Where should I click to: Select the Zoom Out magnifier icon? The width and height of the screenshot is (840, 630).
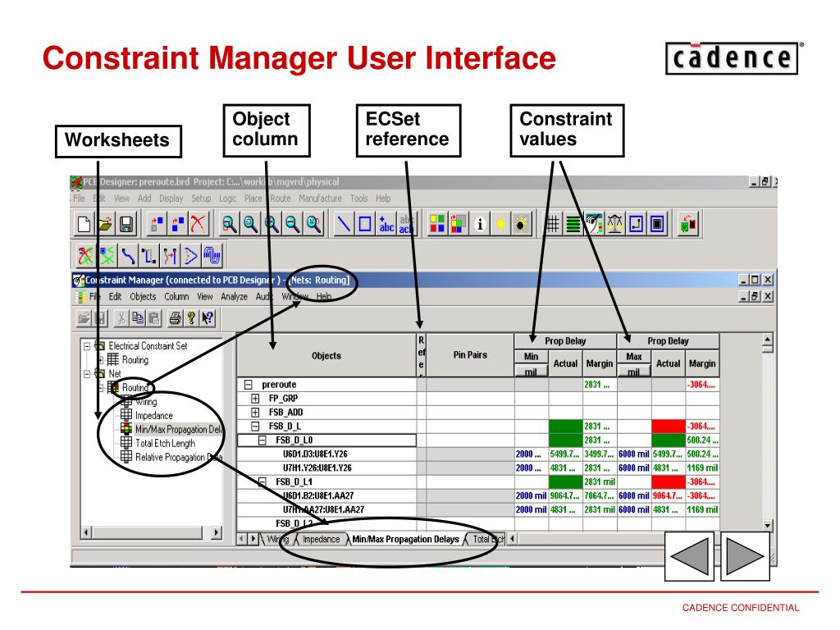[292, 223]
